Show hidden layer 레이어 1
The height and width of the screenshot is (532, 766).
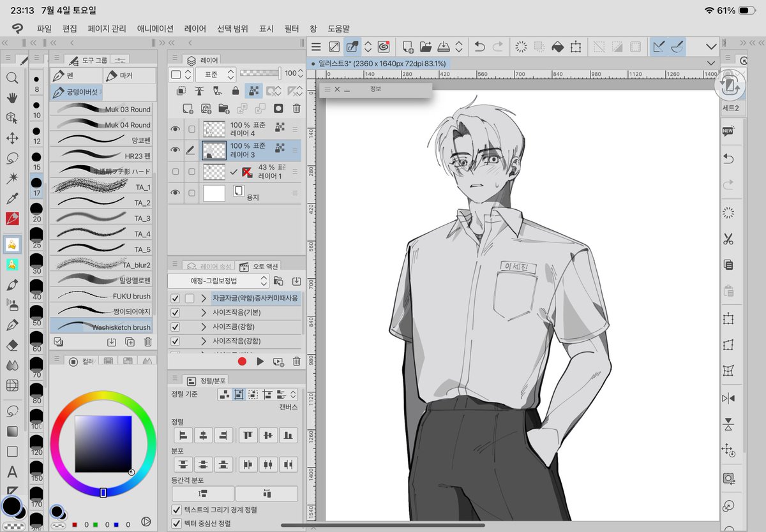pos(175,172)
